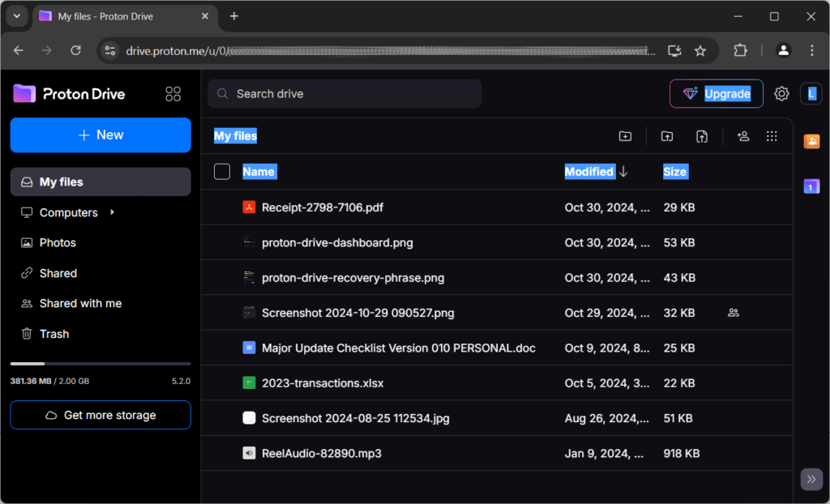Open drive settings gear icon
The image size is (830, 504).
pyautogui.click(x=781, y=94)
